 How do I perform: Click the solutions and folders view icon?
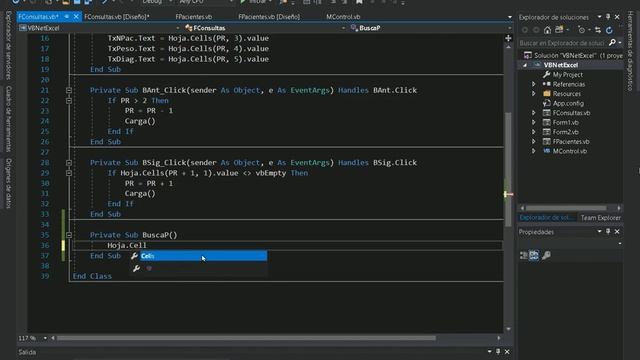(559, 30)
